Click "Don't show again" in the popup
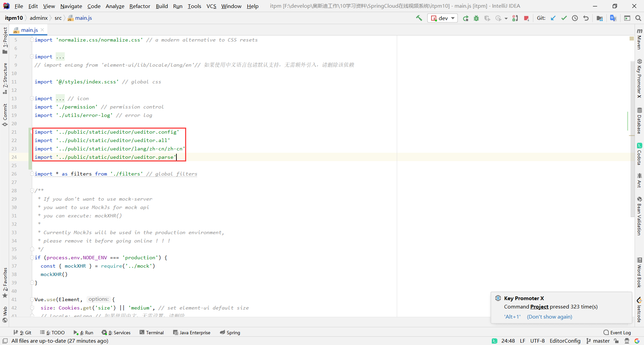 coord(549,317)
